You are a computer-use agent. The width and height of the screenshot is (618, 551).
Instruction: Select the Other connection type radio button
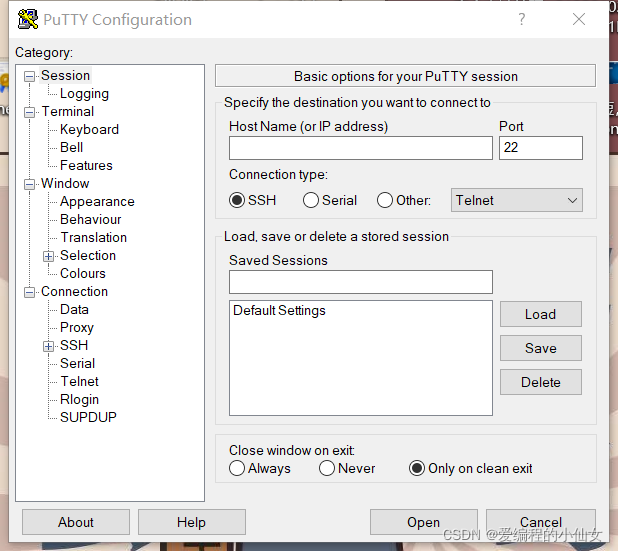click(385, 200)
